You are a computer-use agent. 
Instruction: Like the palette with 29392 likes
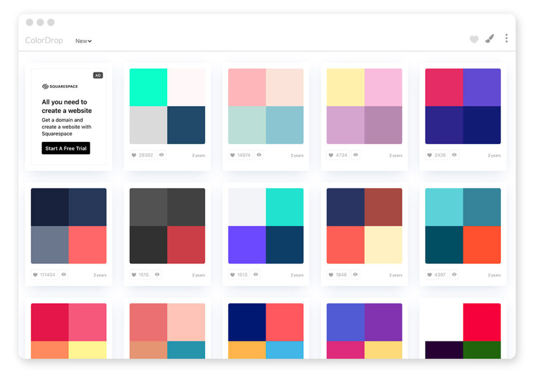pos(142,155)
